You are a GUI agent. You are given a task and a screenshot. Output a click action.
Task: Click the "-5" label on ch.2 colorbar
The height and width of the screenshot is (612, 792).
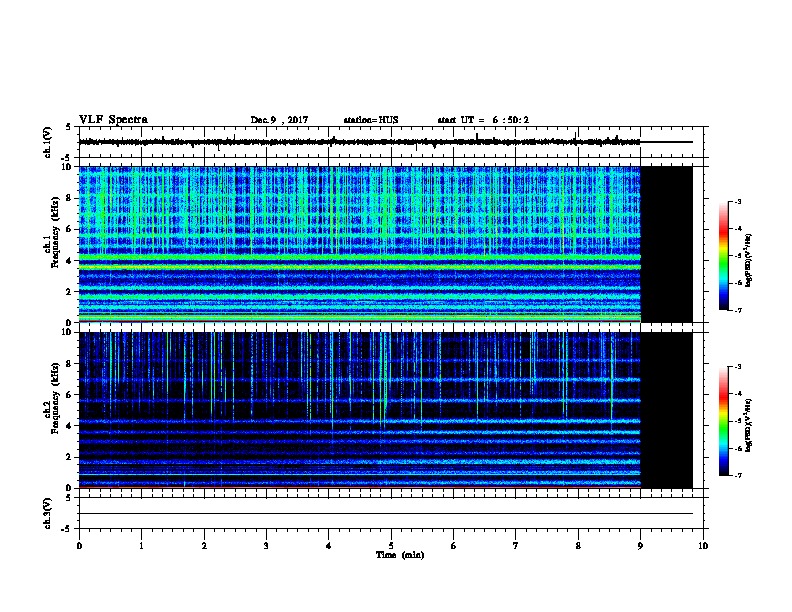coord(737,421)
